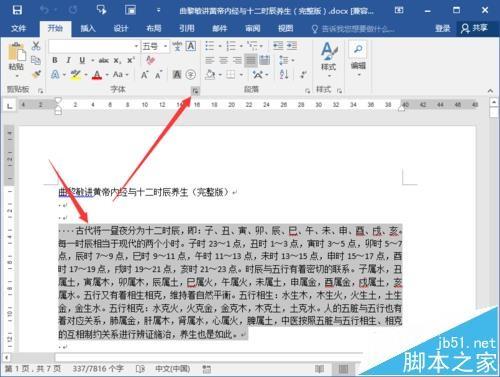Click the Paste (粘贴) clipboard icon

point(16,52)
